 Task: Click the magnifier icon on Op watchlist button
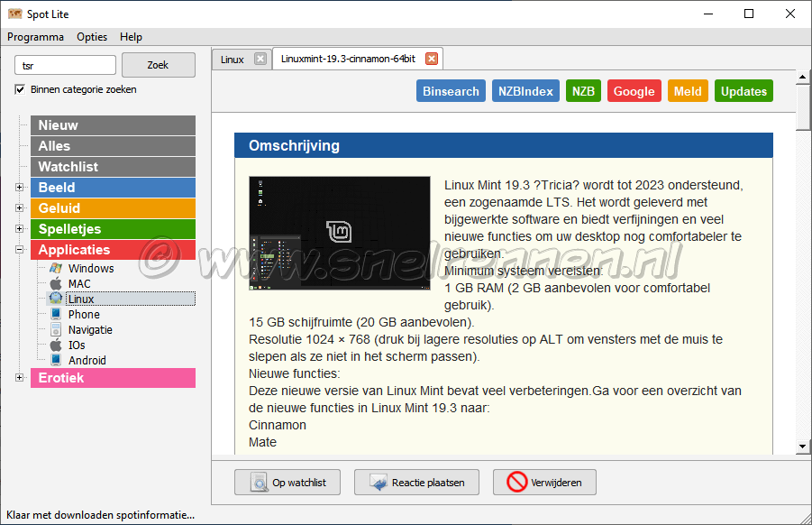(x=259, y=483)
